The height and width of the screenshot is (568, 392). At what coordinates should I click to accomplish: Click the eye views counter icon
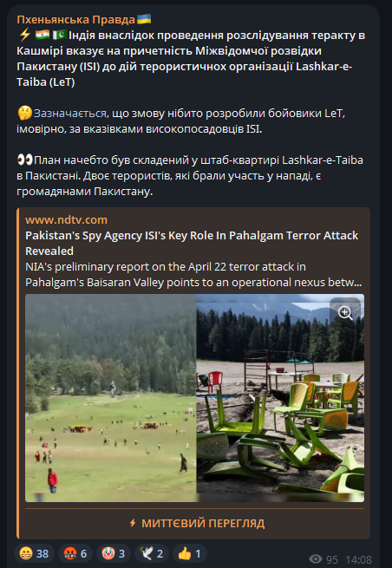(x=316, y=559)
